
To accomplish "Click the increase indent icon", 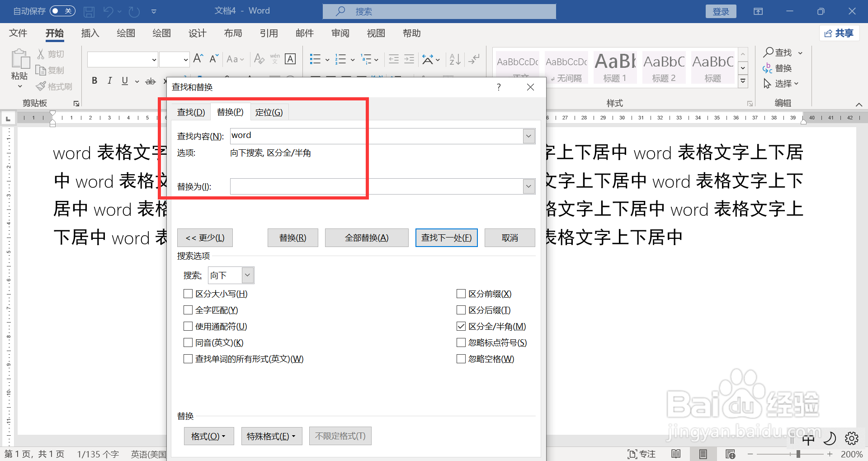I will click(x=409, y=59).
